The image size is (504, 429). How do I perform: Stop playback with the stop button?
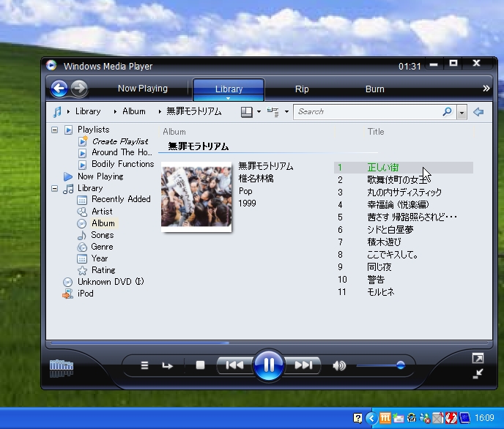200,365
